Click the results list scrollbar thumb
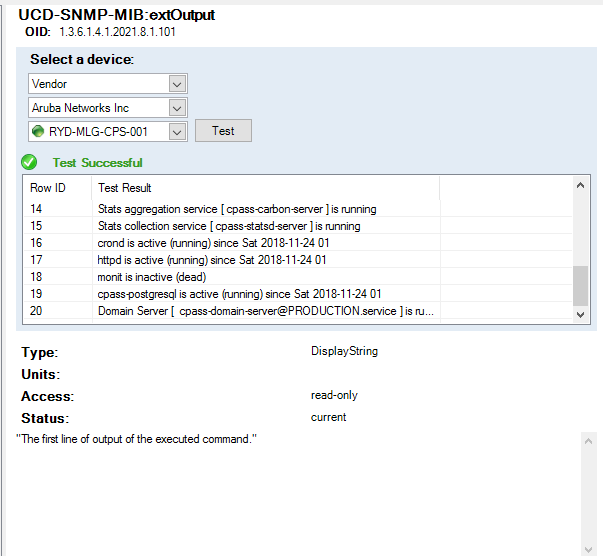This screenshot has width=603, height=556. coord(580,286)
